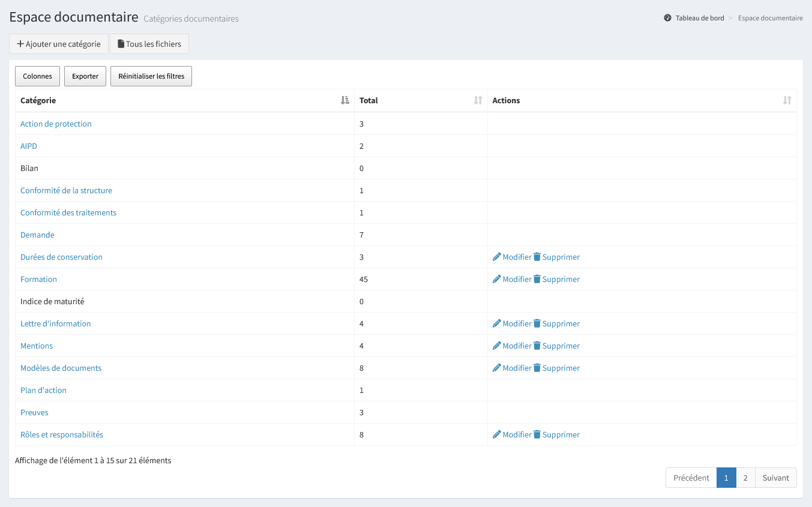
Task: Click the sort arrows in Actions header
Action: pyautogui.click(x=787, y=100)
